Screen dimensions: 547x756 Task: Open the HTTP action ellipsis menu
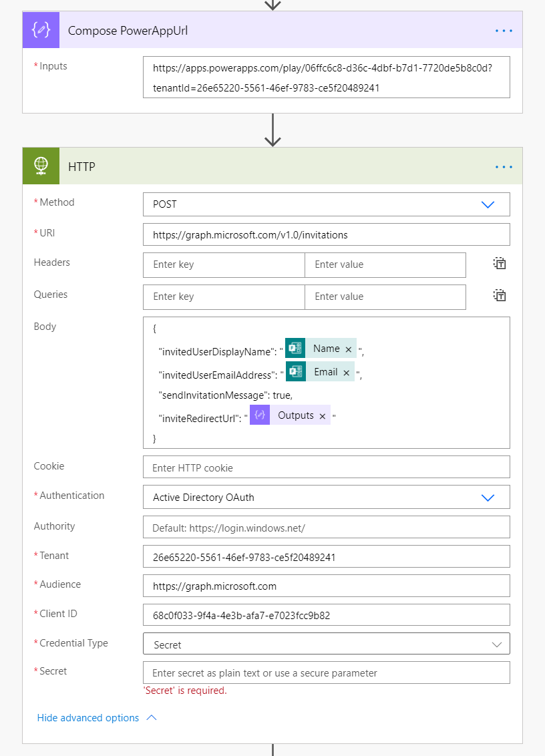pos(504,167)
